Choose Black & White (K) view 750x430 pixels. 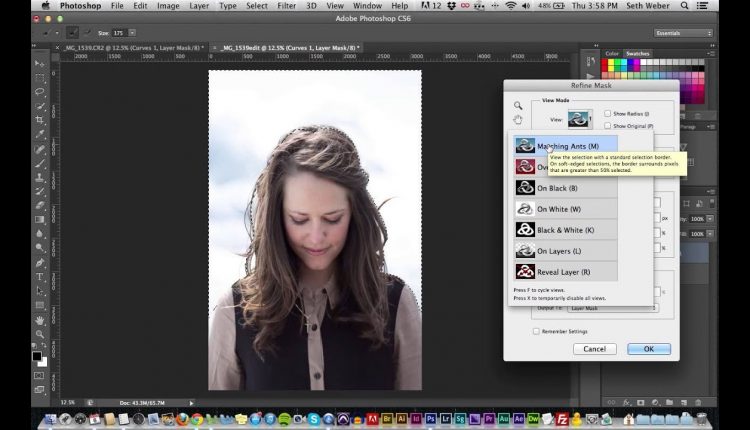[566, 230]
